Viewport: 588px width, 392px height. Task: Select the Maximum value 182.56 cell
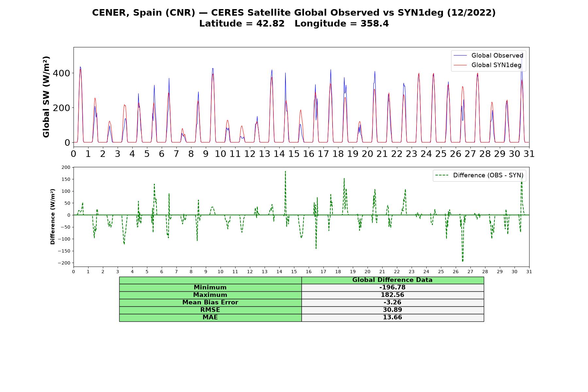pyautogui.click(x=392, y=295)
